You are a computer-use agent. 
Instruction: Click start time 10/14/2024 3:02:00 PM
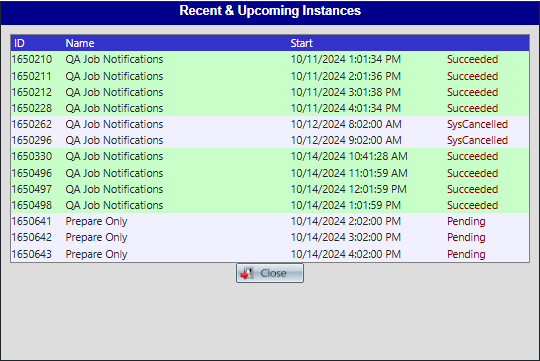pos(346,237)
